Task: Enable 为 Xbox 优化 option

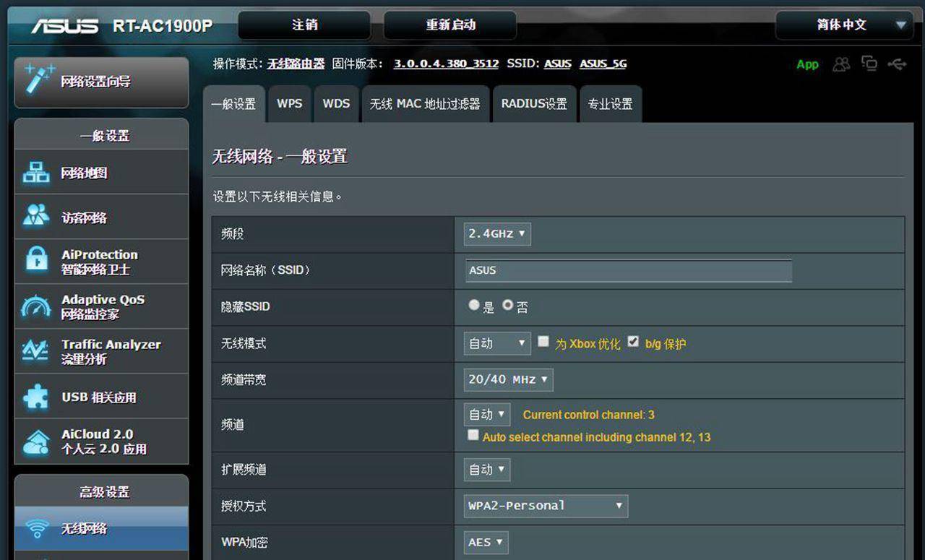Action: tap(543, 341)
